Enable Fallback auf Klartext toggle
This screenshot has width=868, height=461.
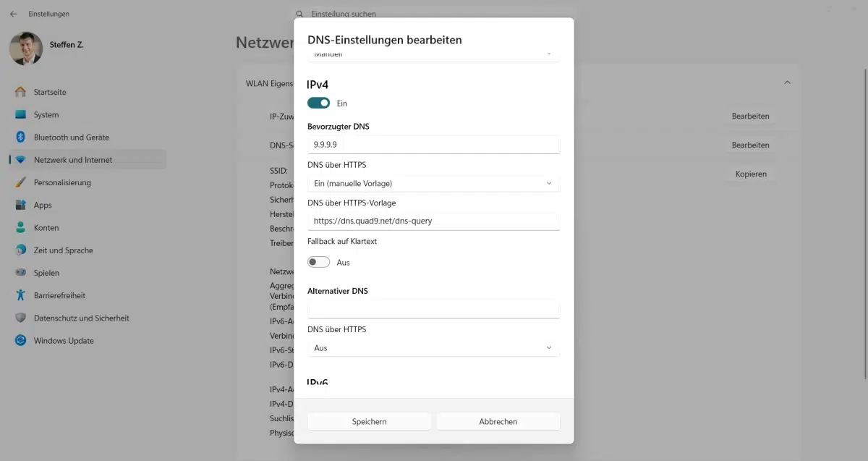pos(318,262)
